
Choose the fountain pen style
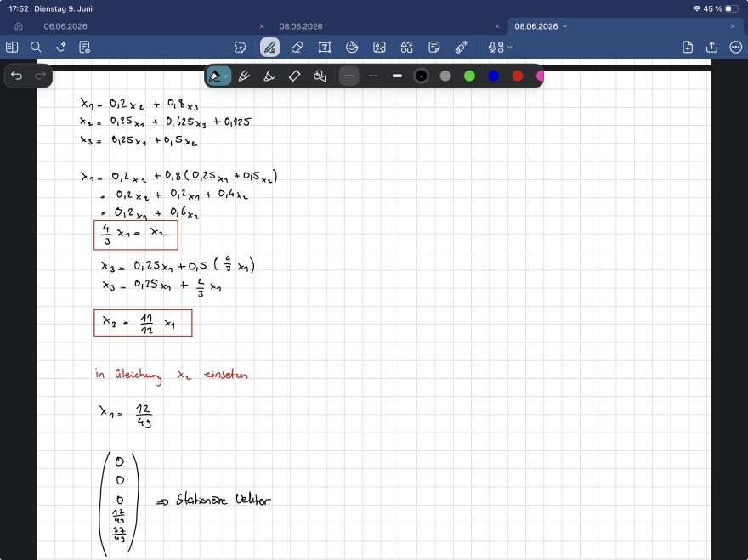244,76
